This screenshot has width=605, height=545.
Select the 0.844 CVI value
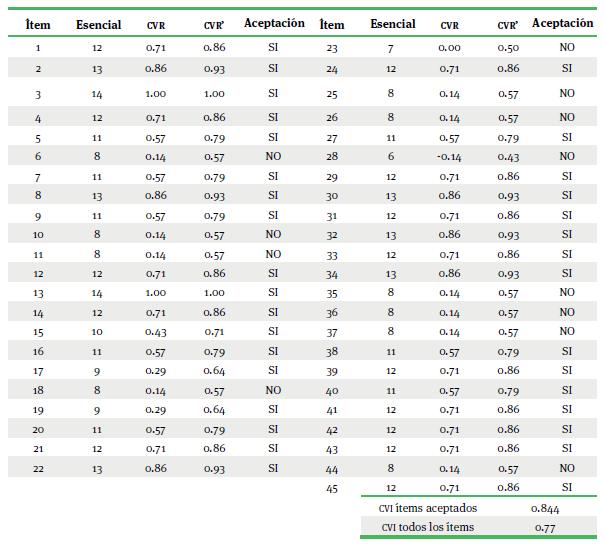pyautogui.click(x=547, y=508)
